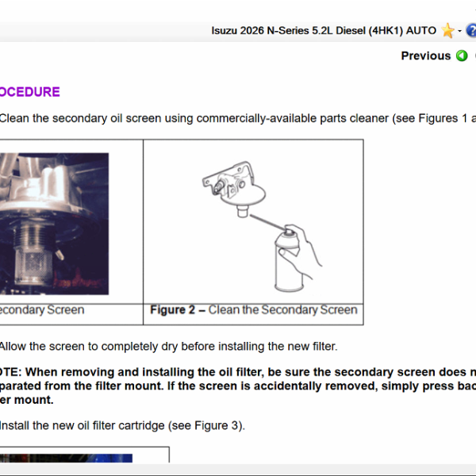Click the 'Clean the secondary oil screen' step

click(x=230, y=118)
